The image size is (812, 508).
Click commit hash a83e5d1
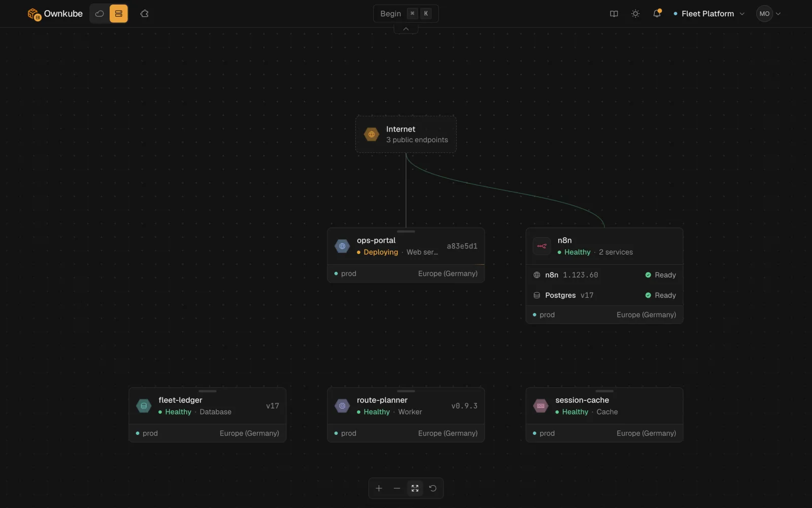(x=462, y=246)
